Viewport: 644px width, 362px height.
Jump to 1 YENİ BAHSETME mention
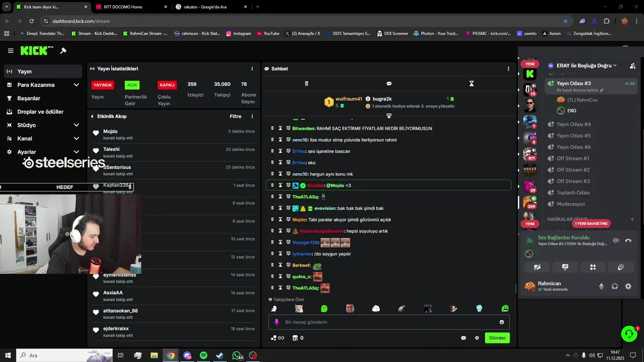click(x=591, y=223)
